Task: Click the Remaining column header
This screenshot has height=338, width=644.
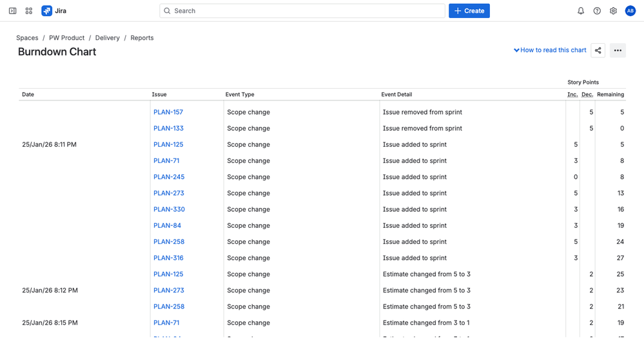Action: click(610, 95)
